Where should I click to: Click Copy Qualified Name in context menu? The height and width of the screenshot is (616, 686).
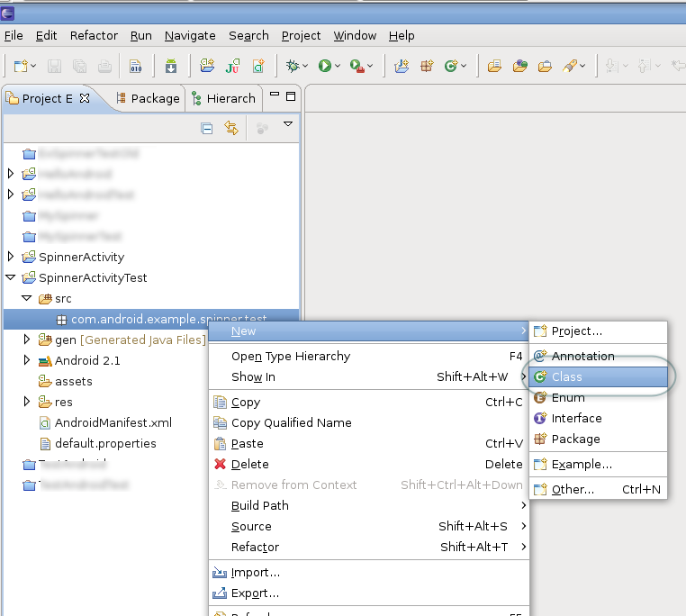[291, 422]
